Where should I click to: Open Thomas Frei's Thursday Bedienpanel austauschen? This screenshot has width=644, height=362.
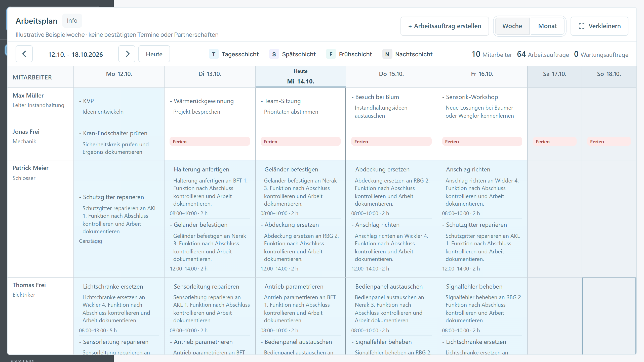(x=391, y=308)
